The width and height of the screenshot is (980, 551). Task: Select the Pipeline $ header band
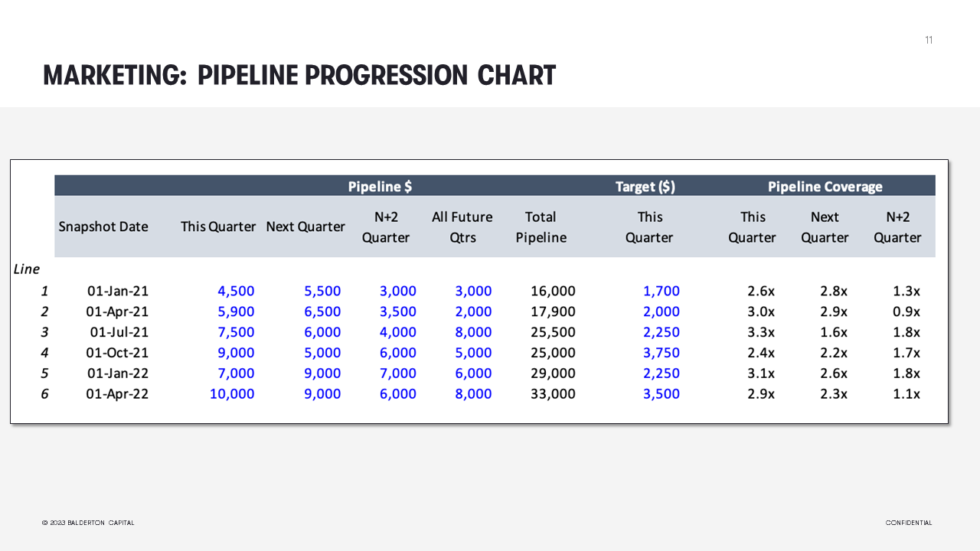pos(381,186)
